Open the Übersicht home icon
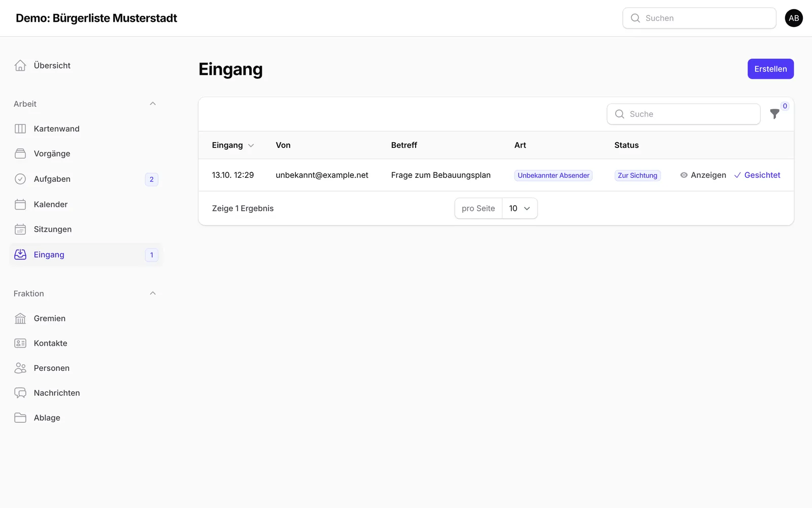812x508 pixels. [x=20, y=66]
